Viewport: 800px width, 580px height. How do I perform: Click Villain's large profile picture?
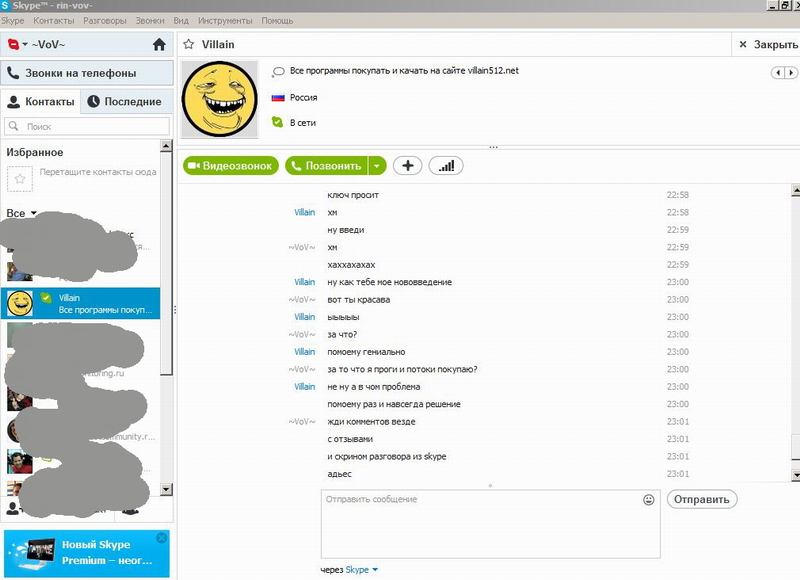(220, 99)
